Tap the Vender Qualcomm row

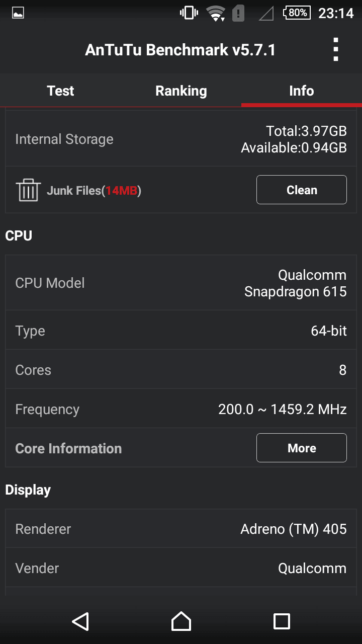(x=181, y=568)
